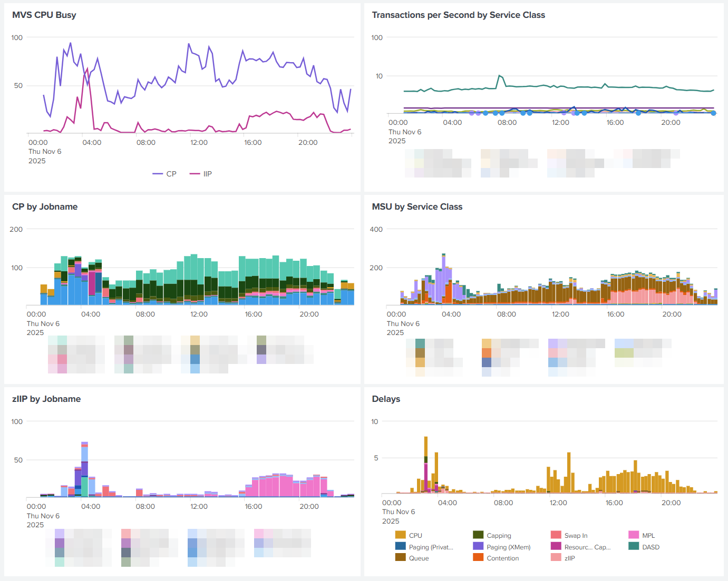Toggle the CP series in MVS CPU Busy legend
The image size is (728, 581).
tap(164, 174)
